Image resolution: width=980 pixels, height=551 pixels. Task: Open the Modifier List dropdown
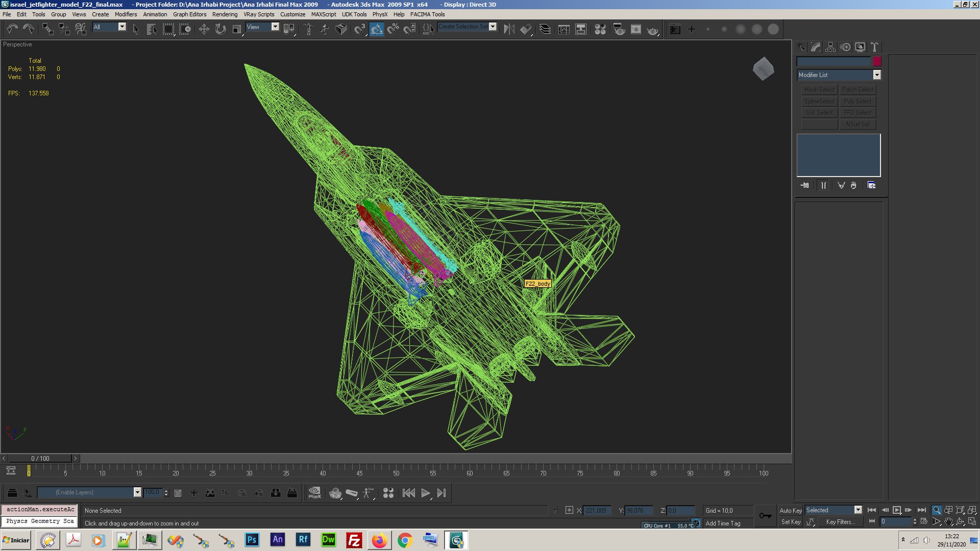click(x=877, y=74)
